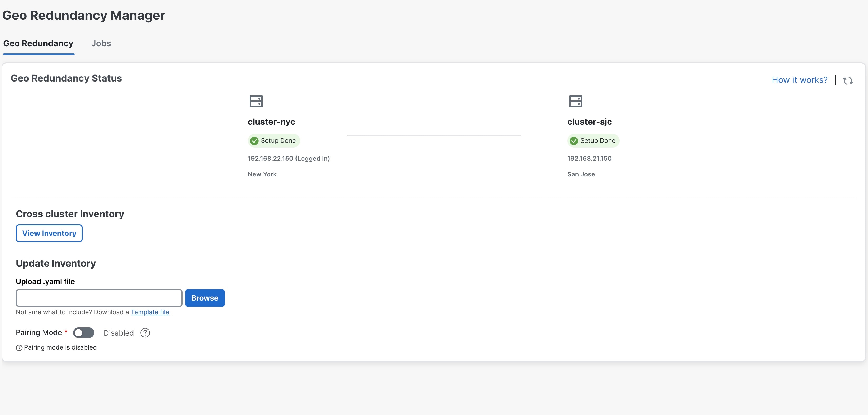Image resolution: width=868 pixels, height=415 pixels.
Task: Click the Upload .yaml file field
Action: pos(99,298)
